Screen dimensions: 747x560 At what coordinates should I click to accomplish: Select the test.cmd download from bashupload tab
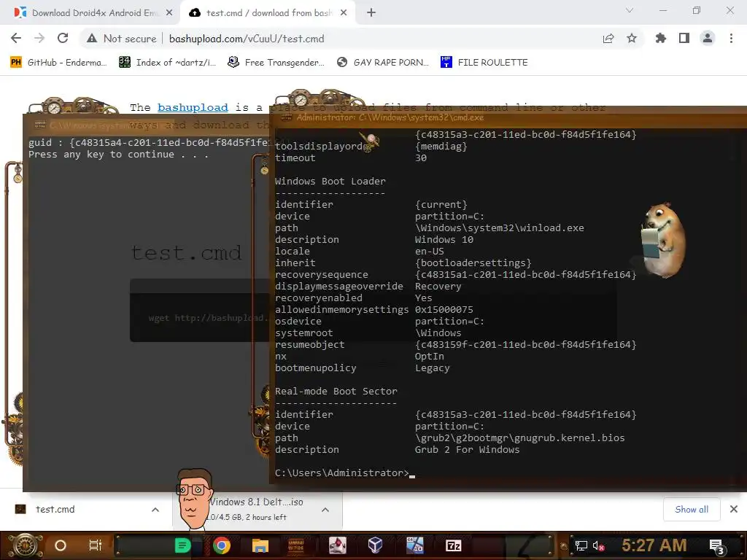click(x=268, y=13)
